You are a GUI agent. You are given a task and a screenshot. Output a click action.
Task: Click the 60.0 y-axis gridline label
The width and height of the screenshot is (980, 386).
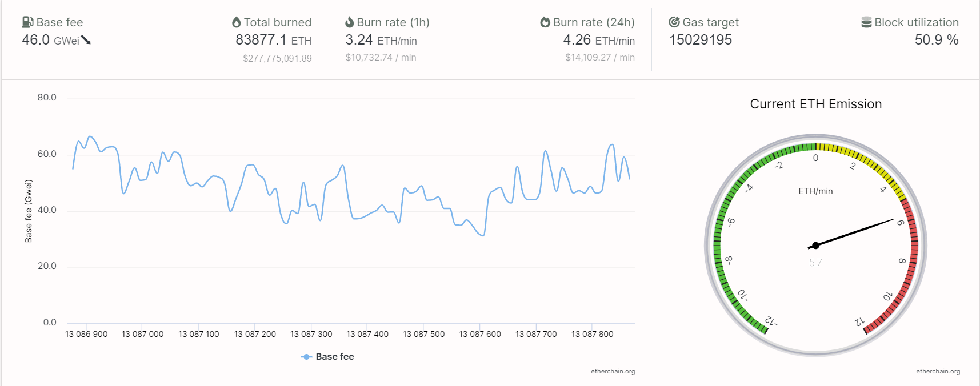tap(47, 154)
